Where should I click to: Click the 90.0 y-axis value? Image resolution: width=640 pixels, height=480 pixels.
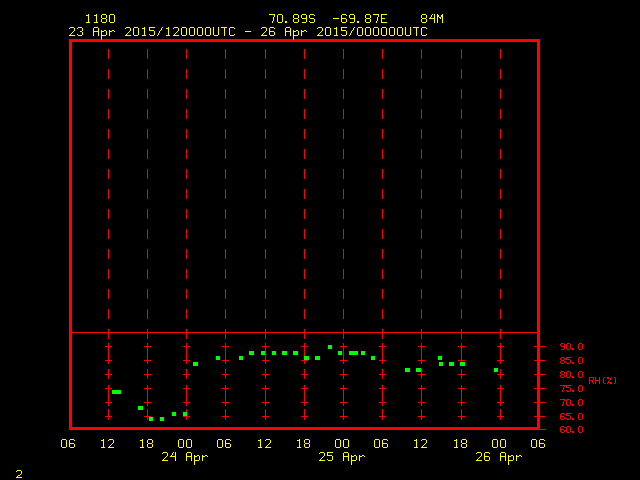coord(571,347)
